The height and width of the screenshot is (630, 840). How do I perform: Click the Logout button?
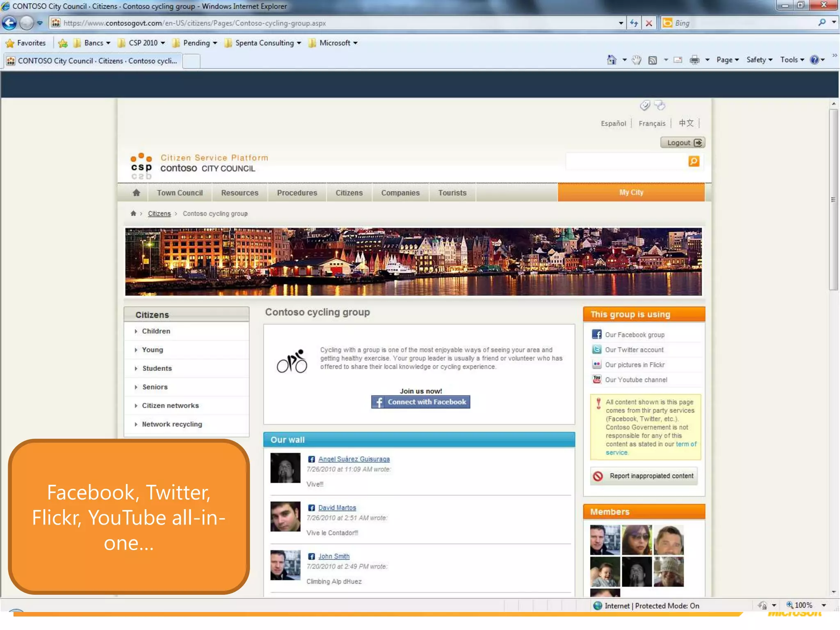pyautogui.click(x=682, y=142)
